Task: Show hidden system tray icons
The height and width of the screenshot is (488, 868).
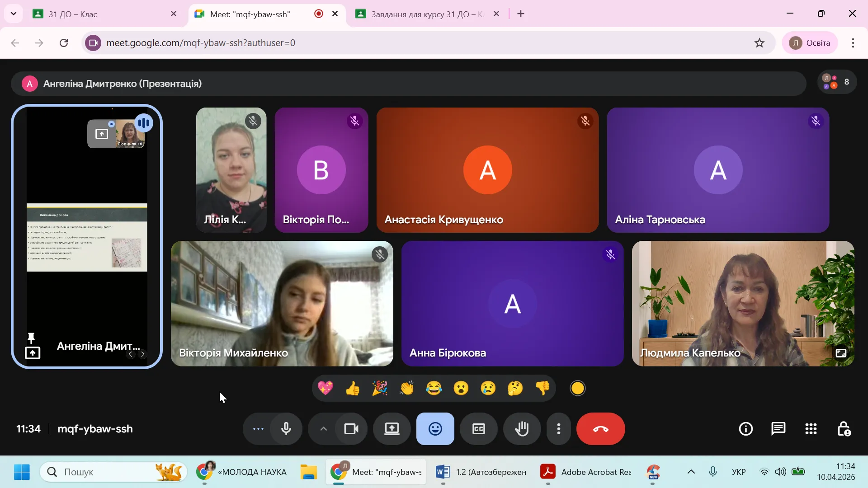Action: [691, 472]
